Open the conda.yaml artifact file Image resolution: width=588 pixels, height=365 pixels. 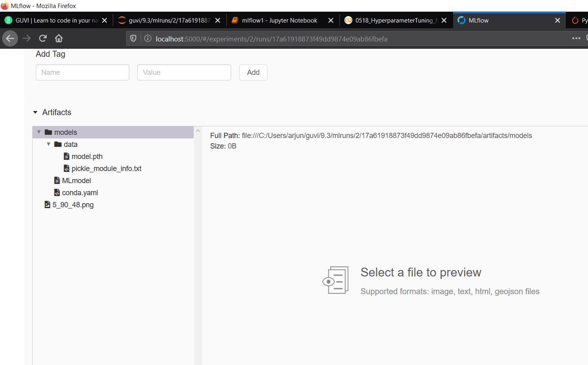point(80,193)
